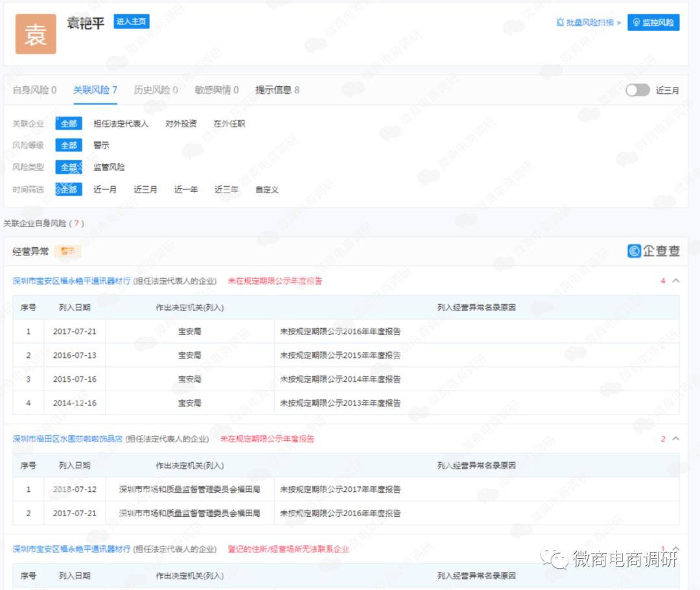Click the 警示 warning badge beside 经营异常
The height and width of the screenshot is (590, 700).
pos(68,251)
